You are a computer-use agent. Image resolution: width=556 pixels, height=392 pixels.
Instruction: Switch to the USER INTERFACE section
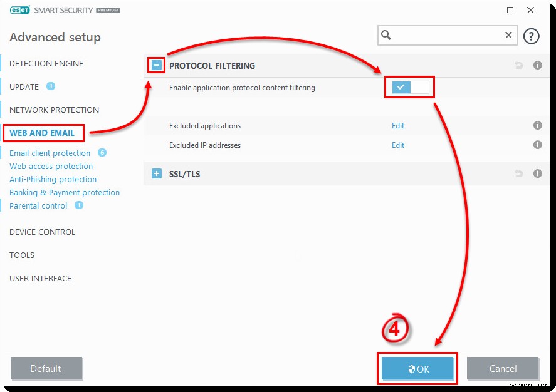coord(40,278)
